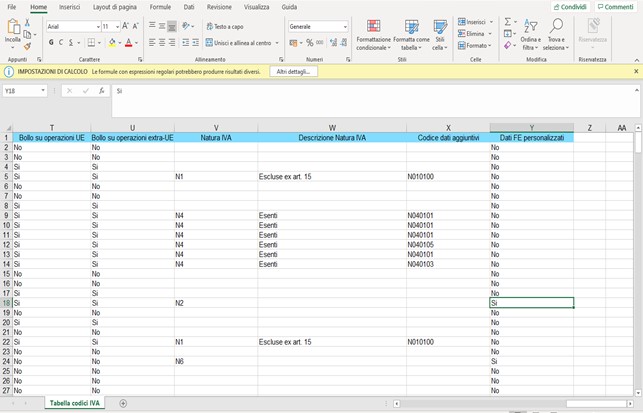The width and height of the screenshot is (643, 413).
Task: Select the format painter brush icon
Action: click(x=27, y=46)
